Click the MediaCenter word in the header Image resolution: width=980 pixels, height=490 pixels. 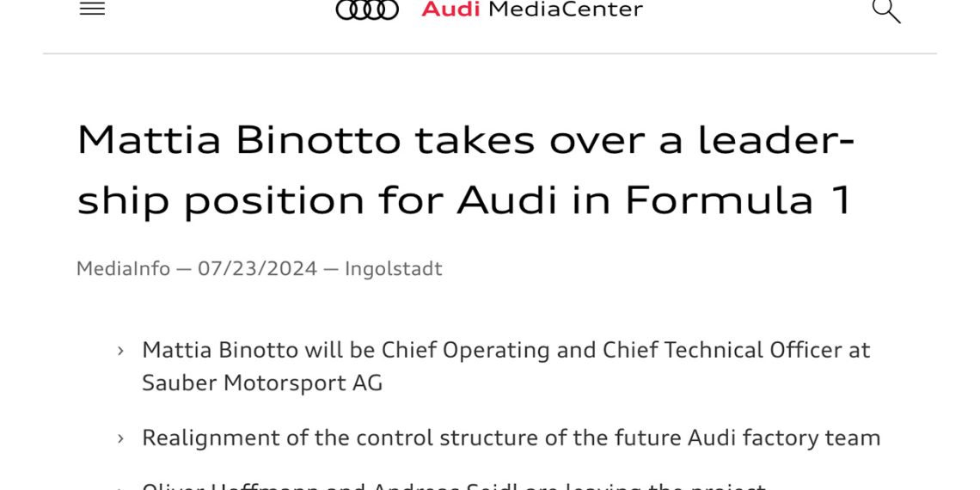pyautogui.click(x=566, y=9)
